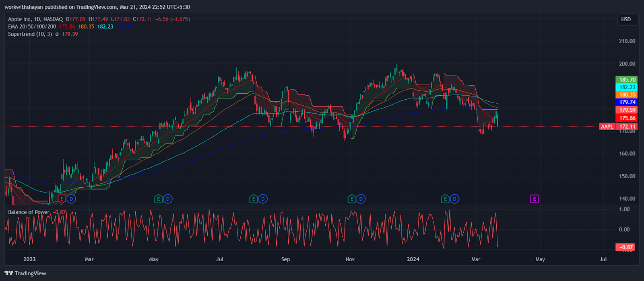The width and height of the screenshot is (644, 281).
Task: Click the Apple Inc, 1D, NASDAQ legend title
Action: point(35,19)
